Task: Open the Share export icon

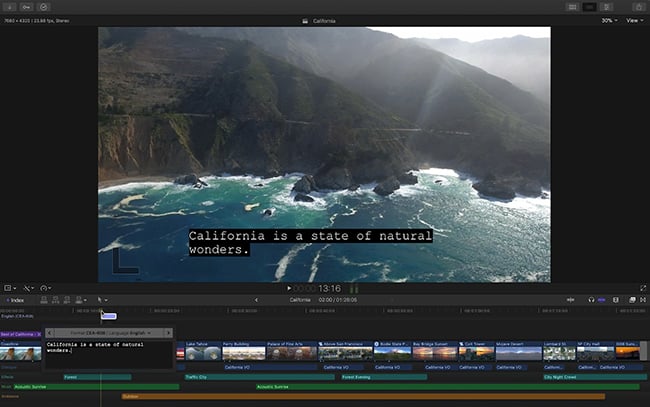Action: coord(639,7)
